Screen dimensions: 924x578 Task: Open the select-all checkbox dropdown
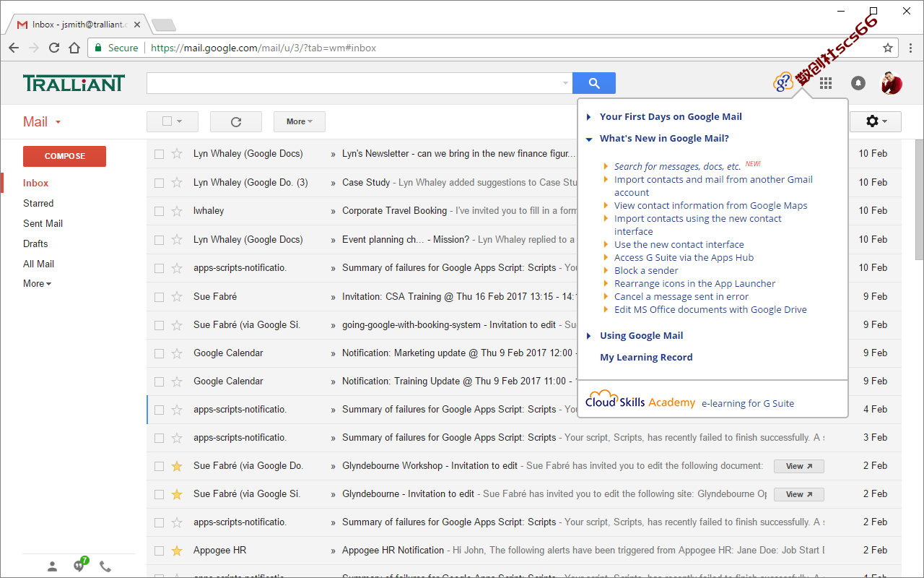tap(173, 121)
